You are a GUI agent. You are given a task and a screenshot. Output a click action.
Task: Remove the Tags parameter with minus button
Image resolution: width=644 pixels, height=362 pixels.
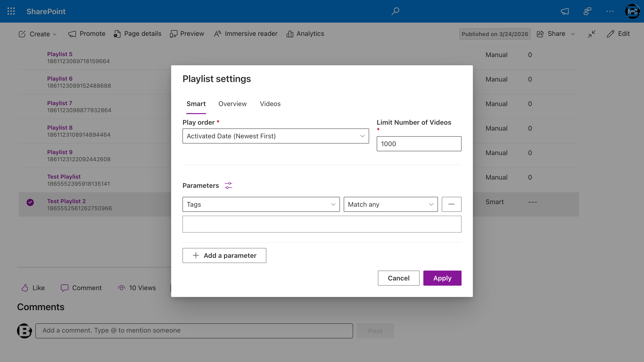coord(451,204)
